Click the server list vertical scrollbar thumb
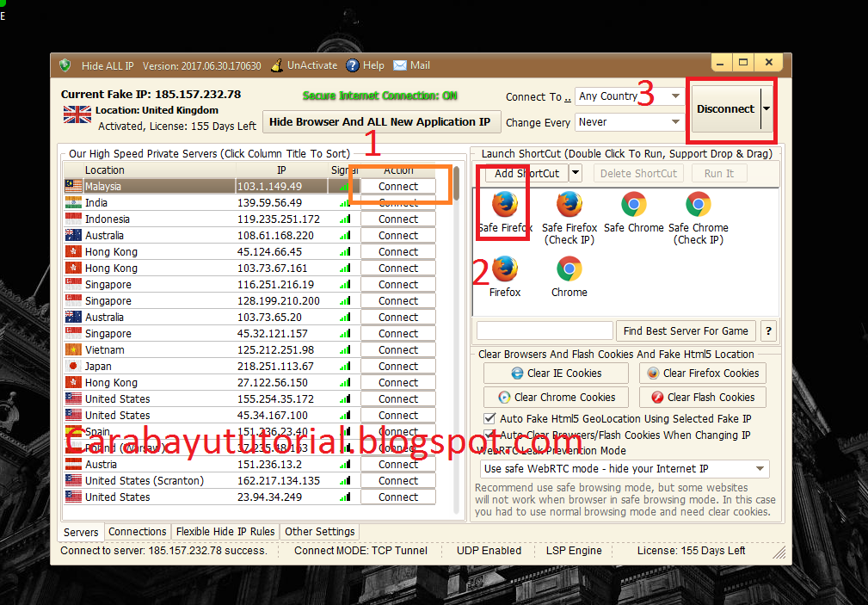Viewport: 868px width, 605px height. [x=456, y=184]
